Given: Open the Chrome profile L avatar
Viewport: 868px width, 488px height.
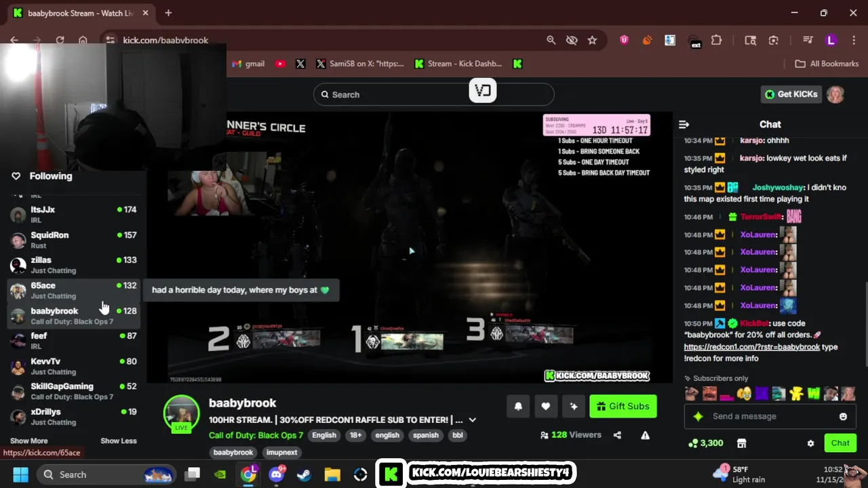Looking at the screenshot, I should coord(831,40).
